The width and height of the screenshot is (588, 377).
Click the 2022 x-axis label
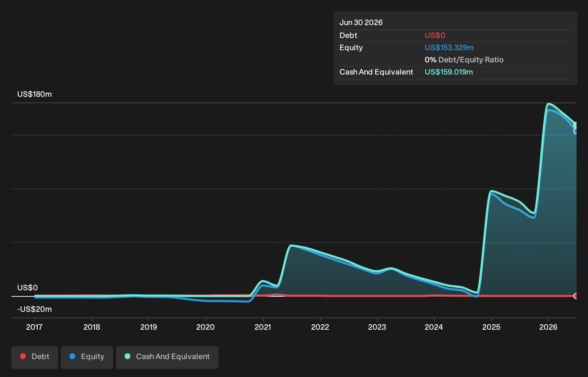click(320, 327)
